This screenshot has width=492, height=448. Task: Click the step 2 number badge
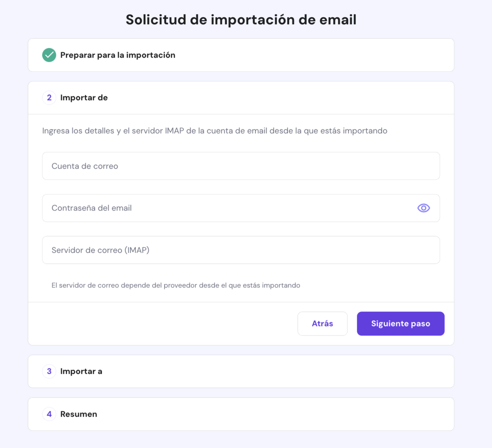pos(49,98)
